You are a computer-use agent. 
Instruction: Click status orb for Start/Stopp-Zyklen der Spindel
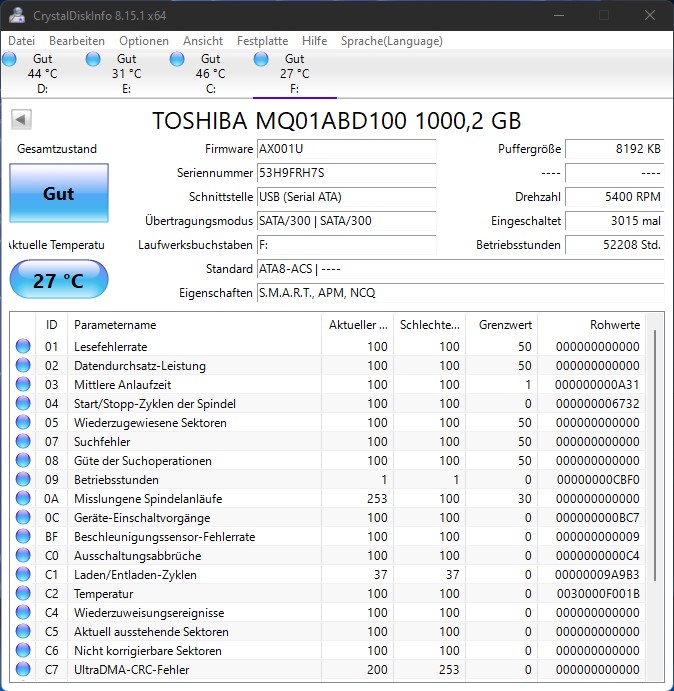click(x=23, y=403)
